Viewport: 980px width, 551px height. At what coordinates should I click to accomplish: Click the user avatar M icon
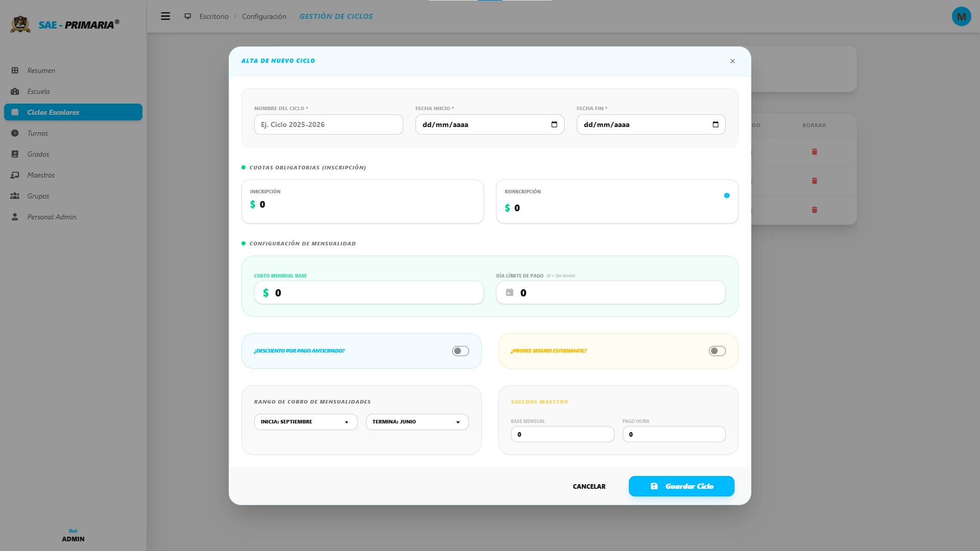point(961,16)
